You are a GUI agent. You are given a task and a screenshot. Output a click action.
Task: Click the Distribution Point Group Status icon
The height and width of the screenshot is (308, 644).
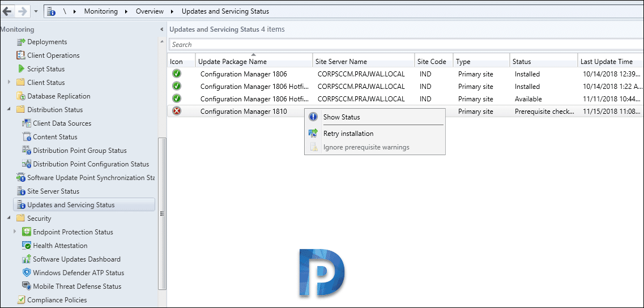coord(26,150)
